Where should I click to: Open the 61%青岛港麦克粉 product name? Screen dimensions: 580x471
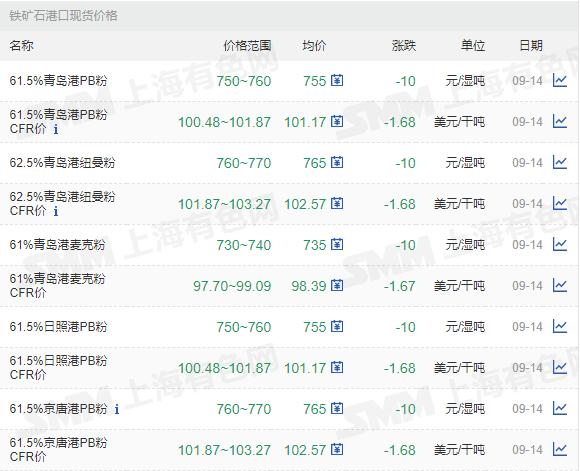click(x=57, y=245)
